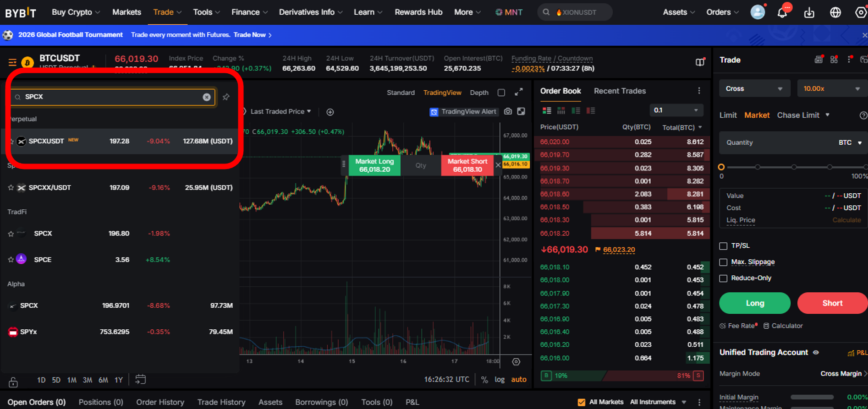
Task: Click the XIONUSDT top search box
Action: point(575,12)
